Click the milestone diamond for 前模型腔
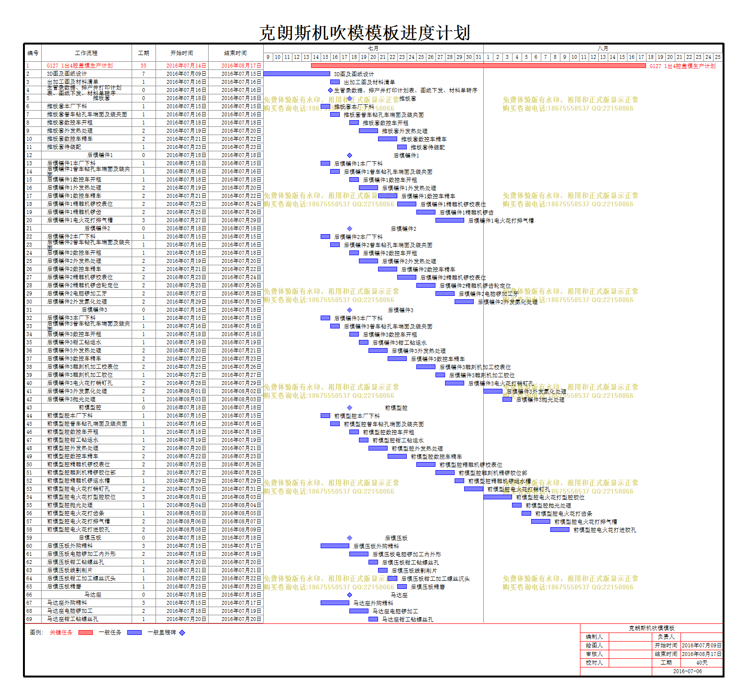Image resolution: width=747 pixels, height=700 pixels. click(349, 407)
